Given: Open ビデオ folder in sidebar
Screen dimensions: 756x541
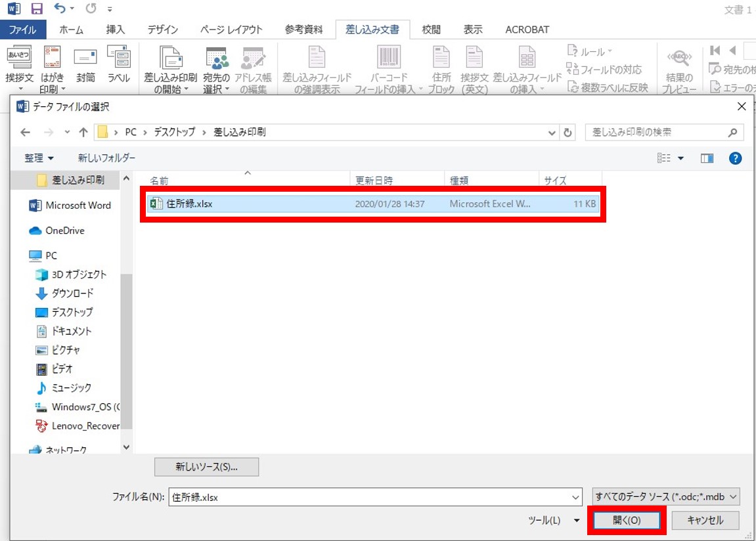Looking at the screenshot, I should click(54, 369).
